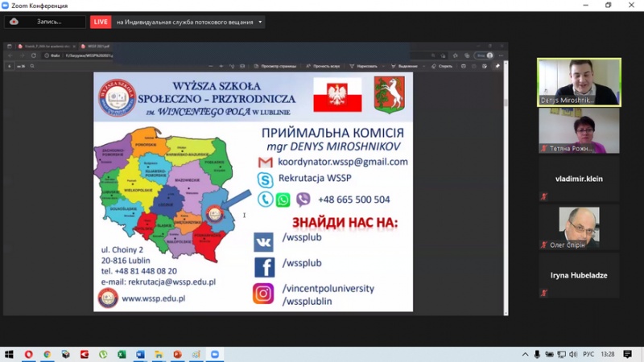Select Тетяна Рожн's participant video tile

click(x=579, y=130)
